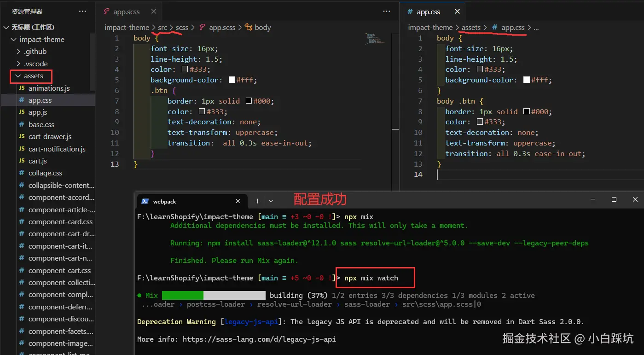The image size is (644, 355).
Task: Open collapsible-content file in explorer
Action: point(61,186)
